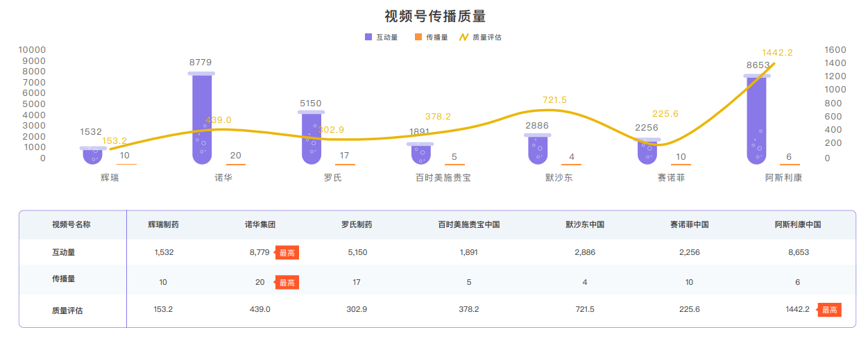
Task: Click the row header 质量评估 in table
Action: tap(67, 310)
